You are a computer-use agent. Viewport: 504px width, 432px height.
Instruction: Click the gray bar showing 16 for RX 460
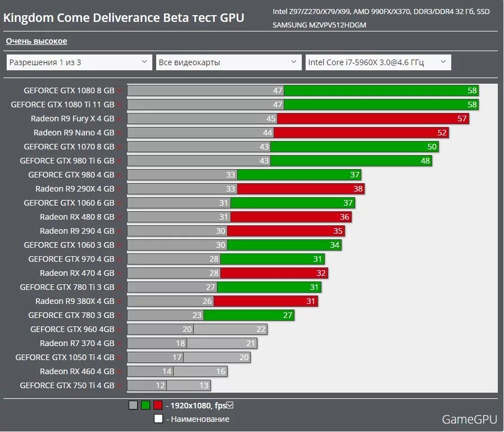click(x=200, y=371)
